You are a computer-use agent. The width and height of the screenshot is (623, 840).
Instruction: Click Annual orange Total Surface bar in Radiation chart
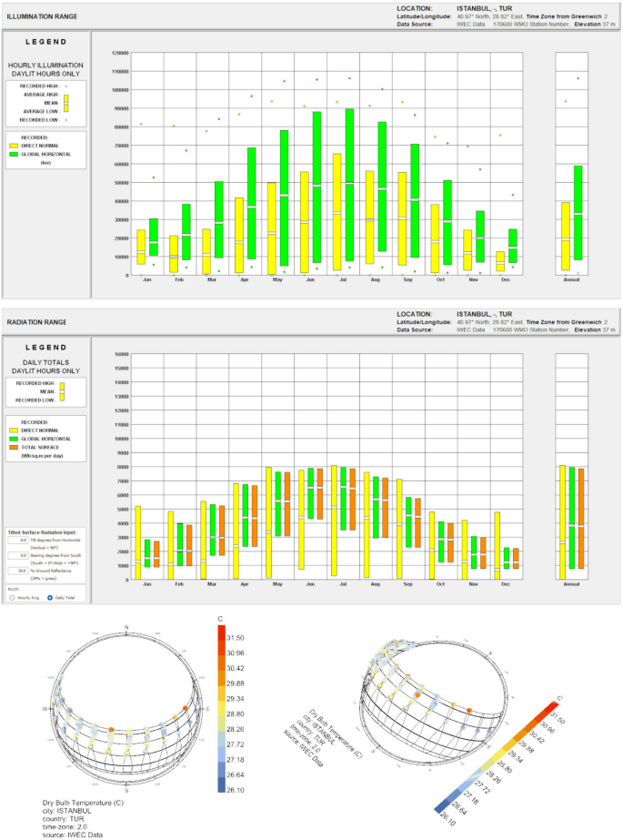pos(581,519)
